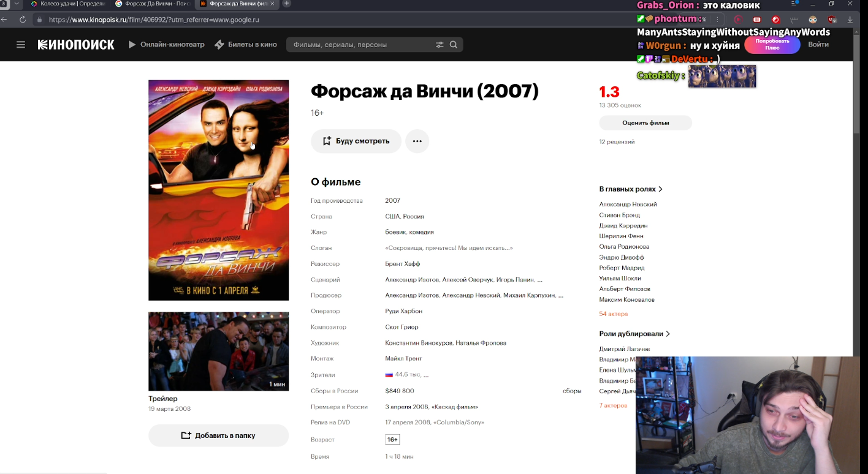The image size is (868, 474).
Task: Click the Оценить фильм button
Action: 645,122
